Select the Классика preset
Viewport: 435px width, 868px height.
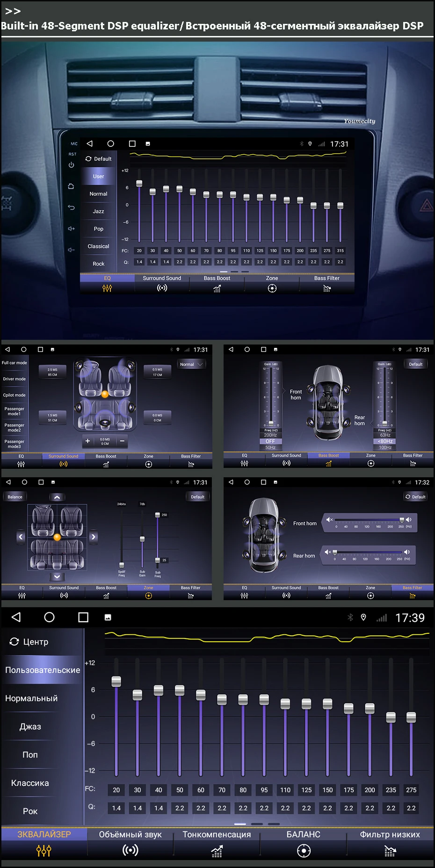pos(30,783)
